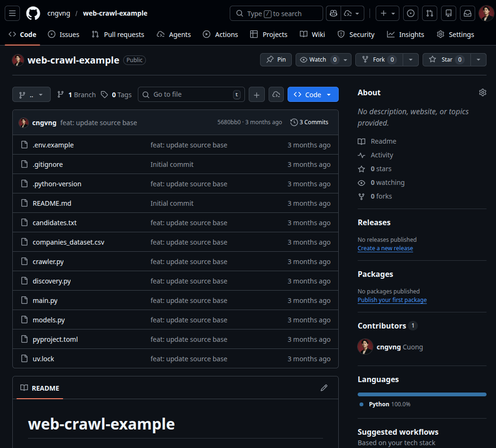Focus the Go to file input
Image resolution: width=496 pixels, height=448 pixels.
[191, 94]
